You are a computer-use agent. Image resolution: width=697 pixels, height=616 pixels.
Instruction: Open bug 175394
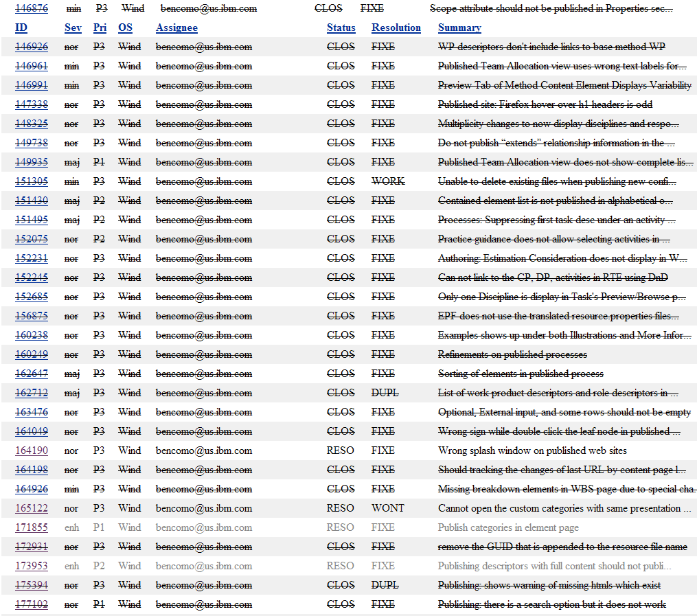tap(32, 585)
